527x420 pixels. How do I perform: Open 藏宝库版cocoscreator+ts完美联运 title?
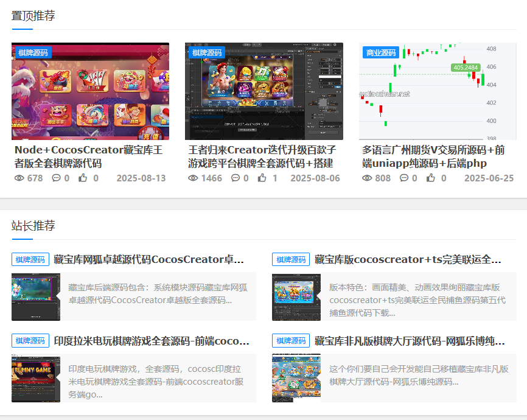pyautogui.click(x=408, y=259)
